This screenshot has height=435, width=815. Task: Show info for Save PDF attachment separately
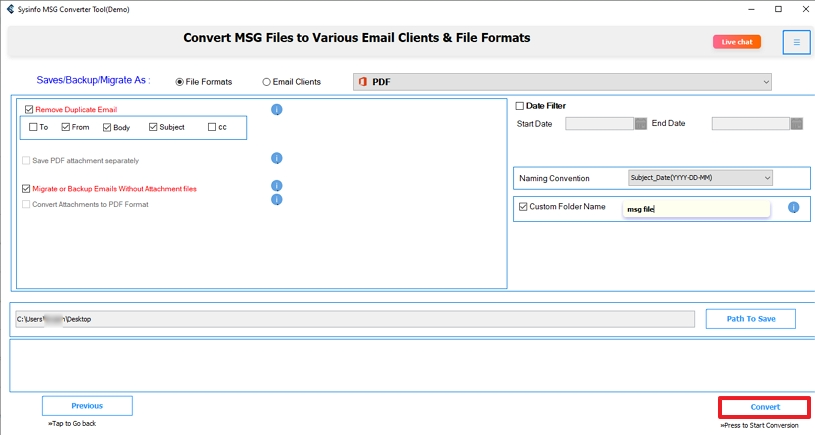click(277, 158)
